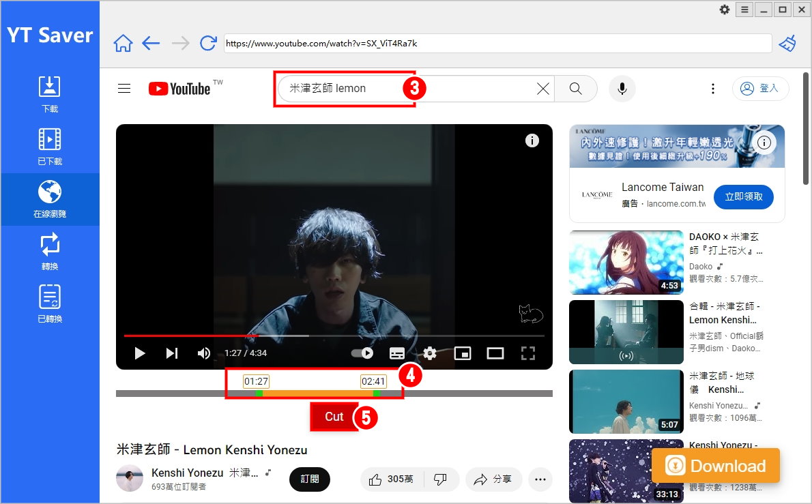
Task: Open more actions ellipsis below the video
Action: tap(540, 479)
